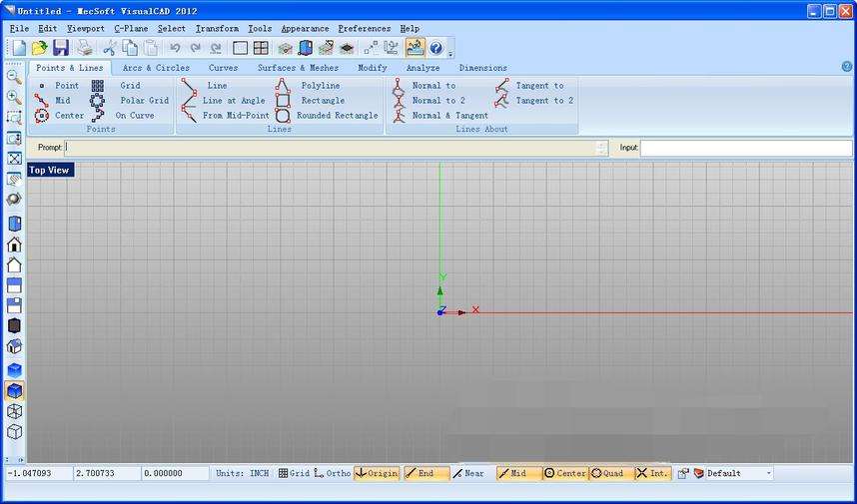
Task: Toggle the Mid snap button in status bar
Action: 518,473
